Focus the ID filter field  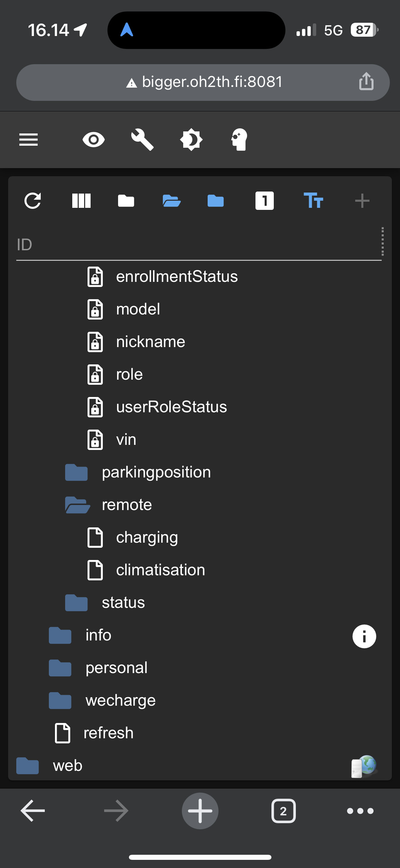coord(197,245)
